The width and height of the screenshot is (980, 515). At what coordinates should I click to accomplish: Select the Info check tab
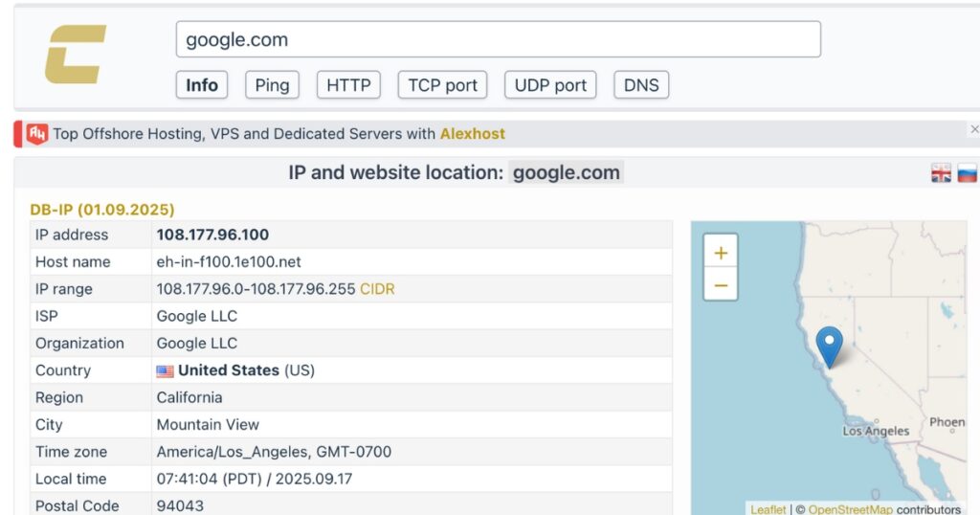tap(202, 85)
